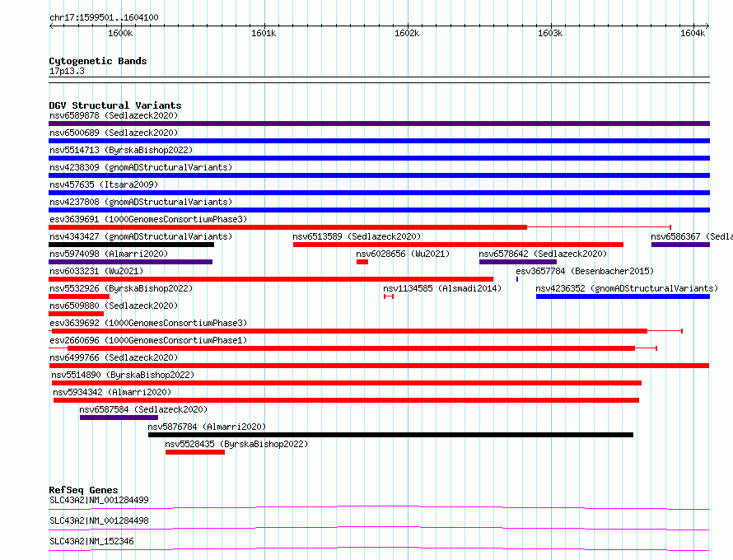Click the purple nsv6578642 variant bar
The image size is (733, 560).
tap(518, 262)
